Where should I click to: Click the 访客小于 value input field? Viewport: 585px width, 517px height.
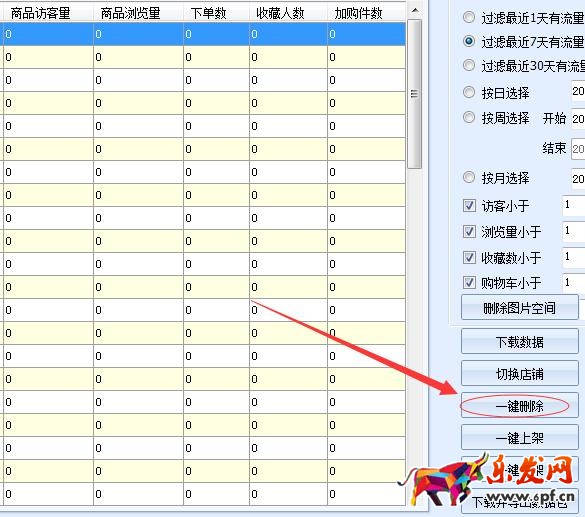573,205
